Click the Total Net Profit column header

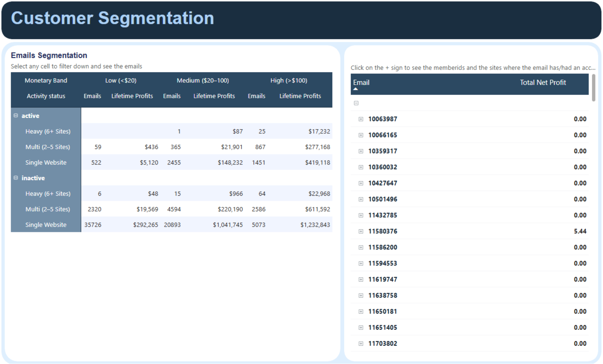[543, 82]
